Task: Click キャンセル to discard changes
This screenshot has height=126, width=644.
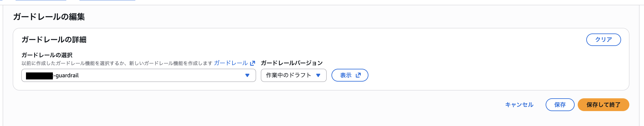Action: (519, 105)
